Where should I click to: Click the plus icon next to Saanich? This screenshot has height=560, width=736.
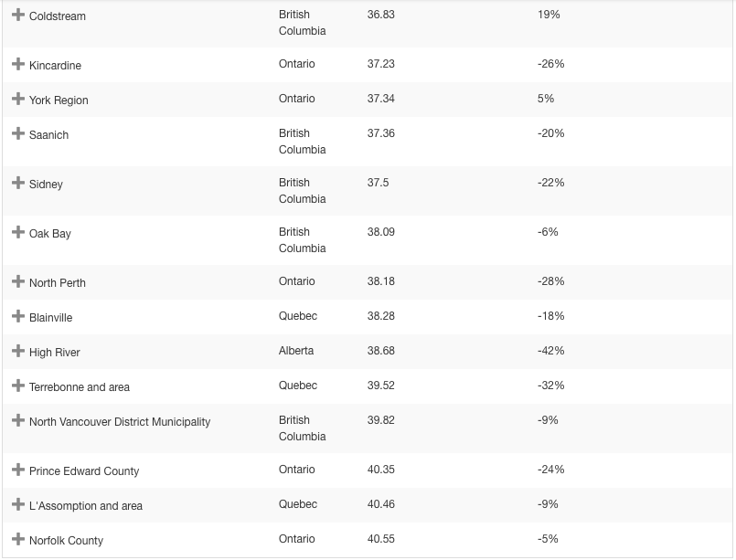click(18, 134)
